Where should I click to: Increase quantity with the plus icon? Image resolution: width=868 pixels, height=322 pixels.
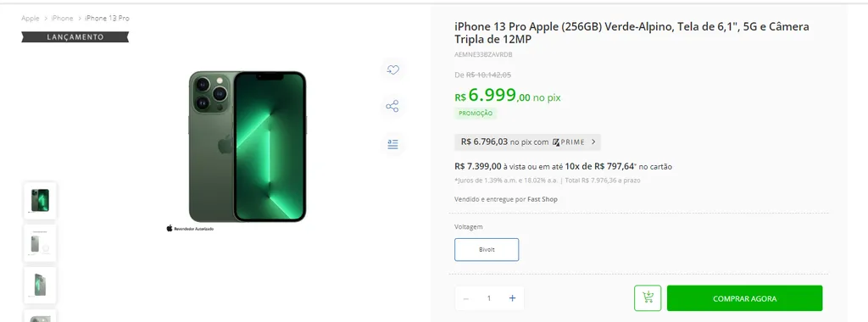(512, 298)
